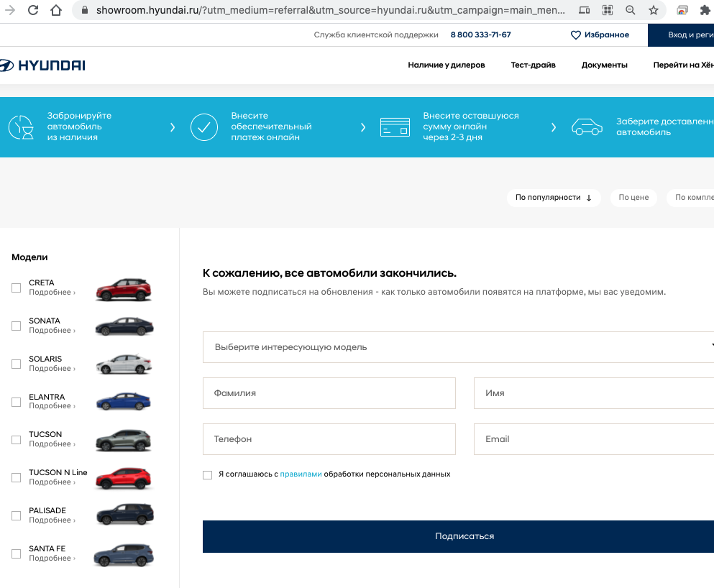
Task: Focus the Телефон input field
Action: (x=329, y=439)
